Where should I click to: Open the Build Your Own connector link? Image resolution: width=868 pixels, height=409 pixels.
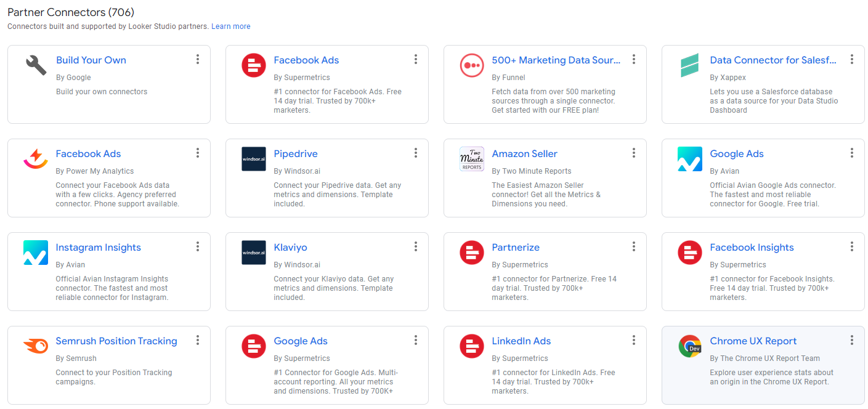[x=91, y=60]
